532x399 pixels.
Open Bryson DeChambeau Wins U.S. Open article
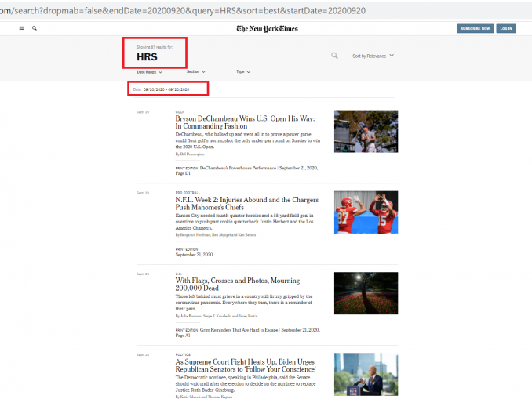[x=245, y=122]
